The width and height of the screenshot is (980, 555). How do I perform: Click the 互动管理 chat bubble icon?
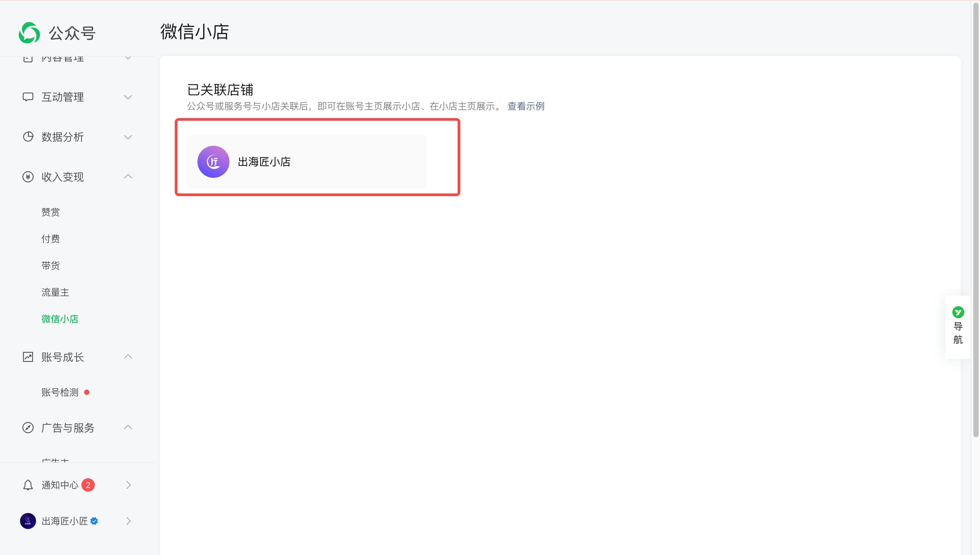pyautogui.click(x=28, y=97)
